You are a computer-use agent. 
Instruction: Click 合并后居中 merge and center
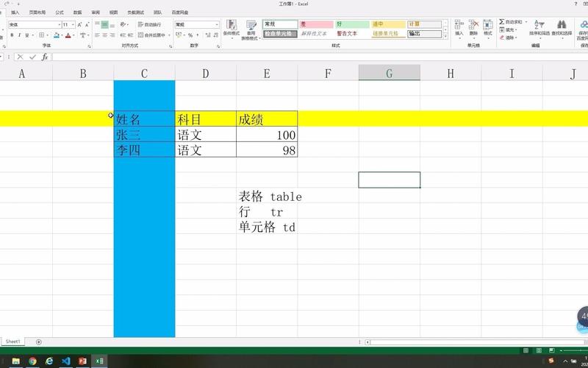151,35
